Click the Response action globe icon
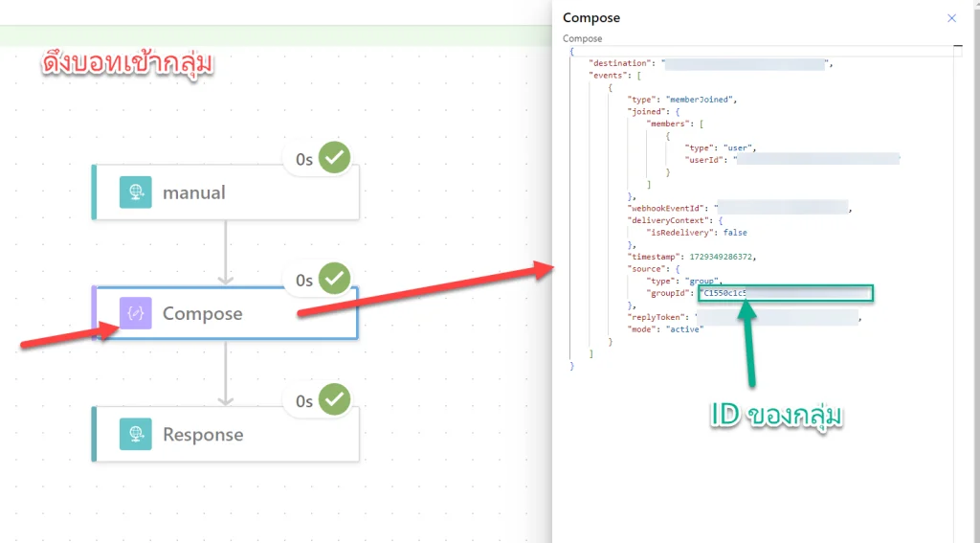This screenshot has height=543, width=980. tap(136, 434)
